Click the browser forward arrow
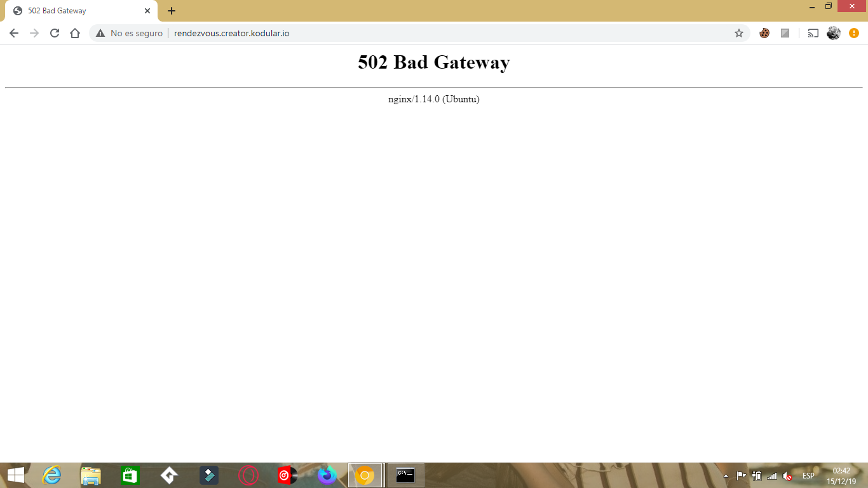 tap(34, 33)
